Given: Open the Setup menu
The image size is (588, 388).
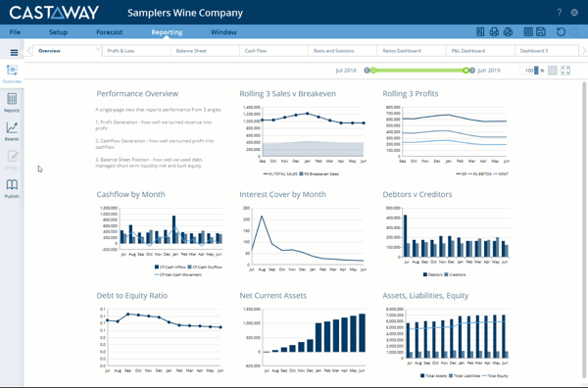Looking at the screenshot, I should click(x=58, y=32).
